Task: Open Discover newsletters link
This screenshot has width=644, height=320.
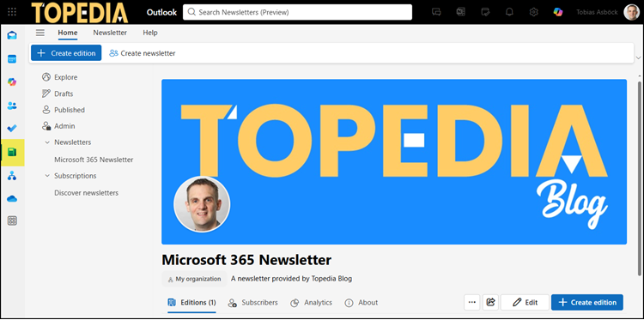Action: coord(86,193)
